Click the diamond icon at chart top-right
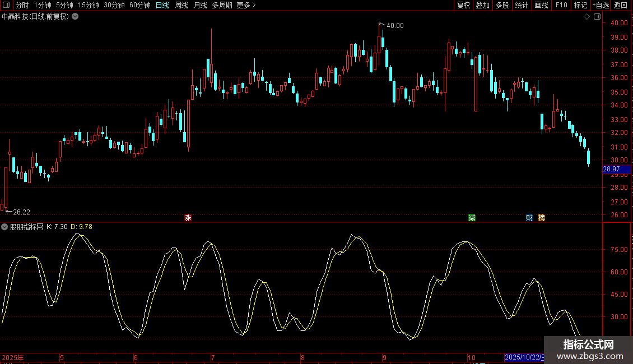633x364 pixels. (x=587, y=17)
